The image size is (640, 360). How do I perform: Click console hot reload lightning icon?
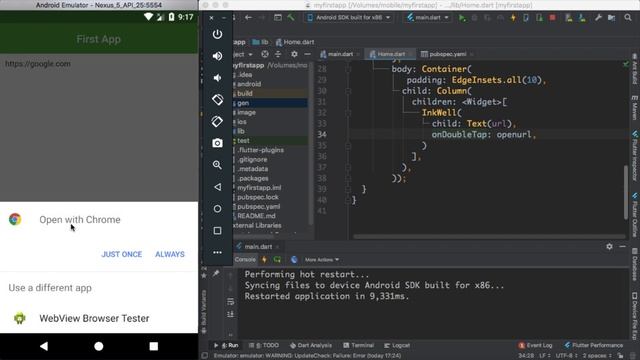coord(264,260)
